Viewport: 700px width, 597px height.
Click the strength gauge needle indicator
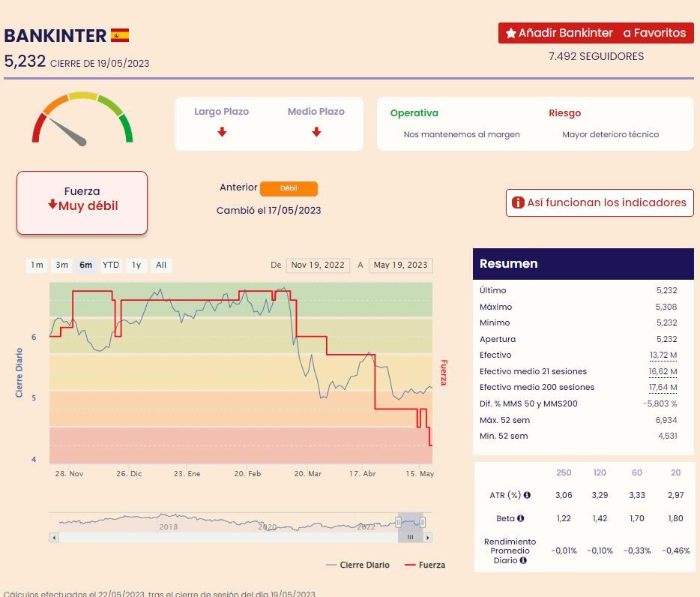[x=67, y=132]
